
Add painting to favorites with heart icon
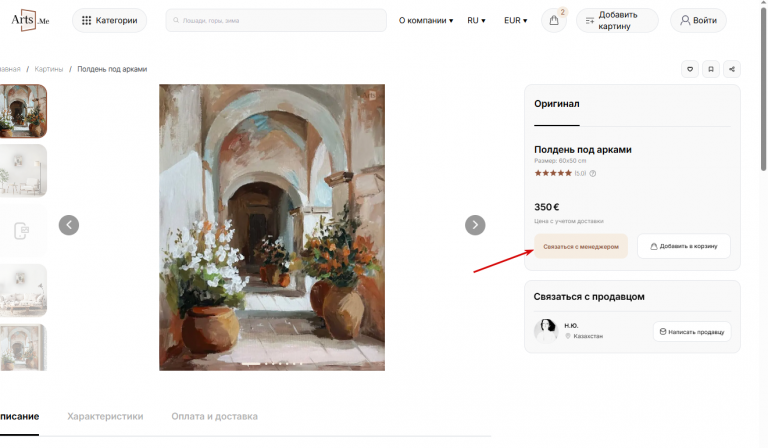690,69
